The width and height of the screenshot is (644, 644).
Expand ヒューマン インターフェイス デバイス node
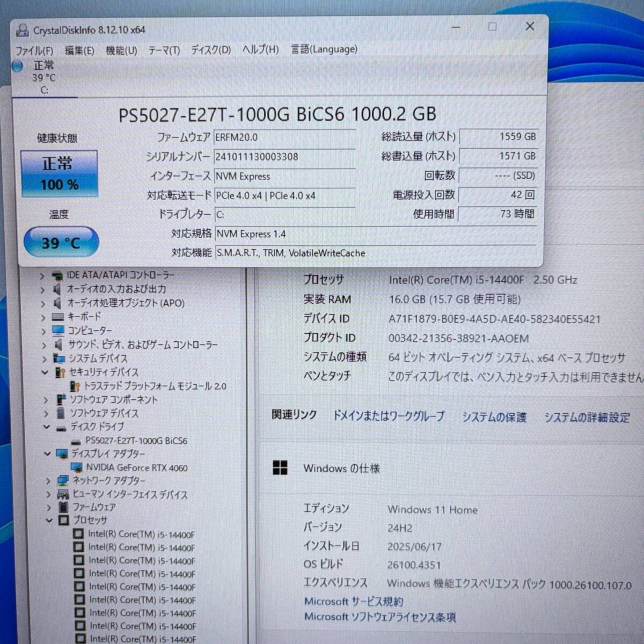point(48,494)
